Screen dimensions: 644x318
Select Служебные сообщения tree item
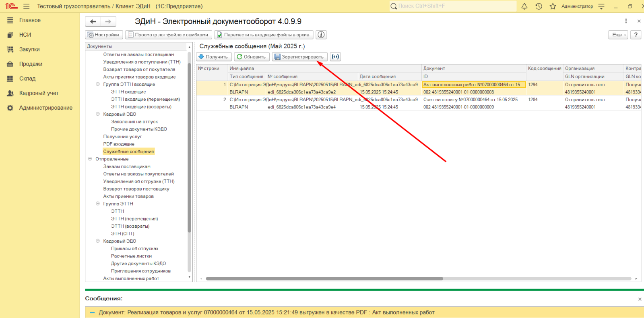[x=128, y=152]
